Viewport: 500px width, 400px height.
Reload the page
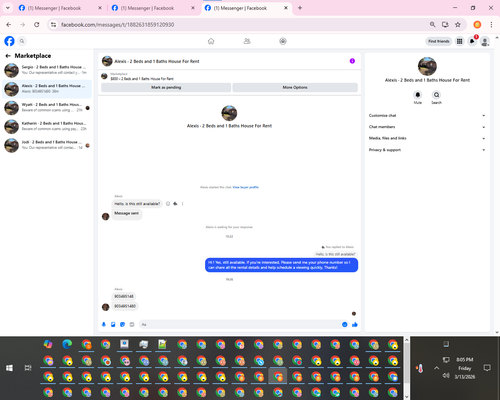tap(37, 24)
